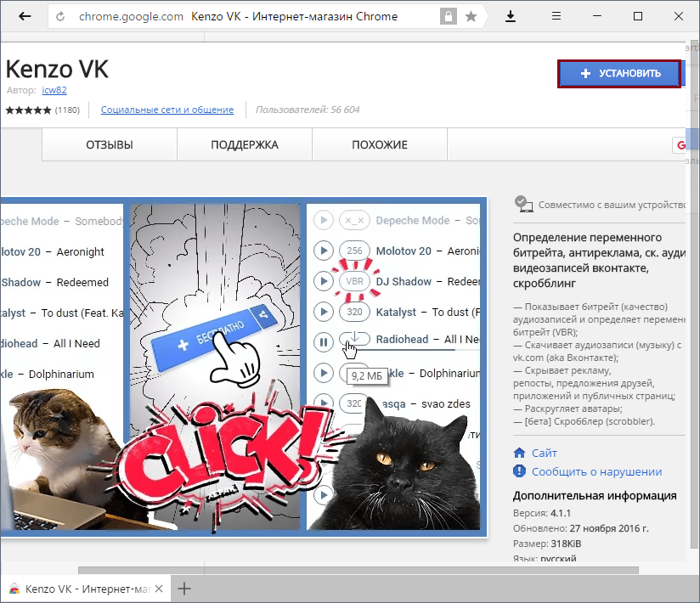700x603 pixels.
Task: Open the browser hamburger menu
Action: [556, 16]
